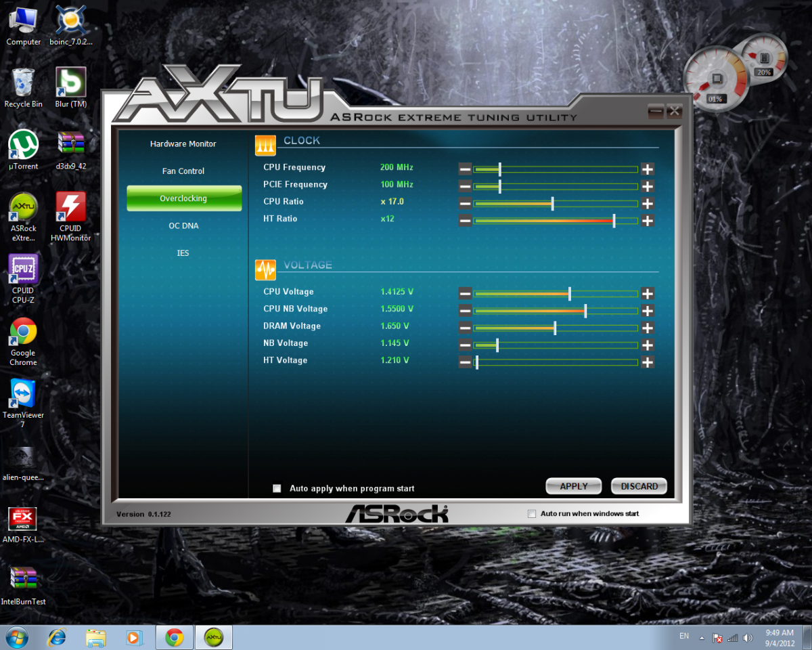This screenshot has width=812, height=650.
Task: Open the Fan Control section
Action: 183,171
